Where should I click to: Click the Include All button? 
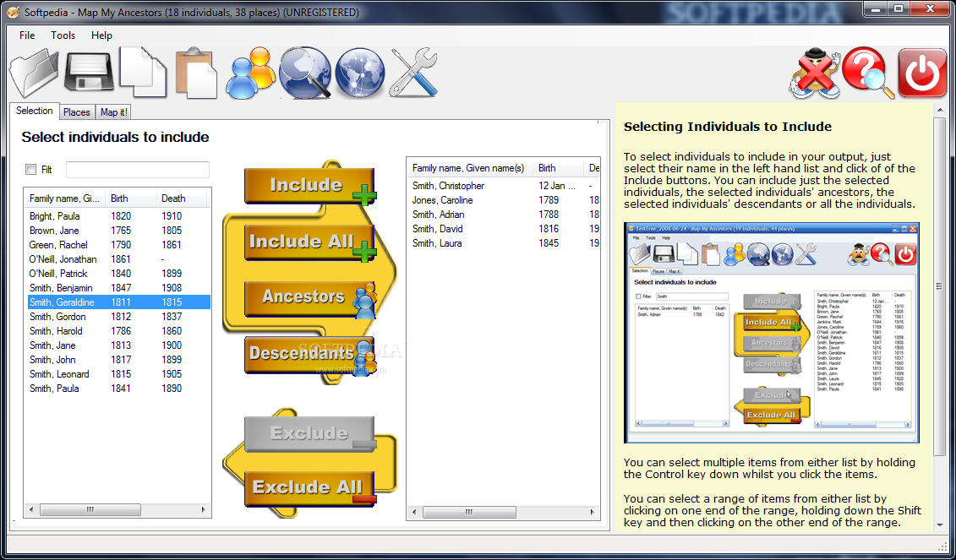[x=309, y=242]
